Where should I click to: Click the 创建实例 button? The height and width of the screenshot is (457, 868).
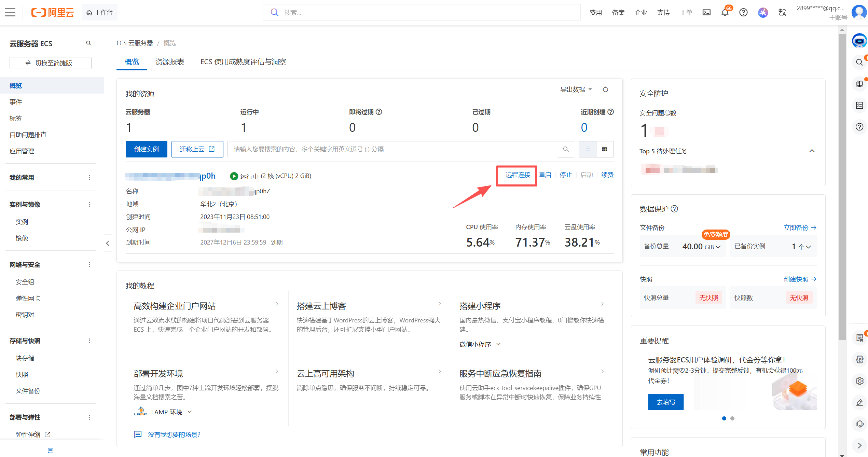pyautogui.click(x=146, y=149)
